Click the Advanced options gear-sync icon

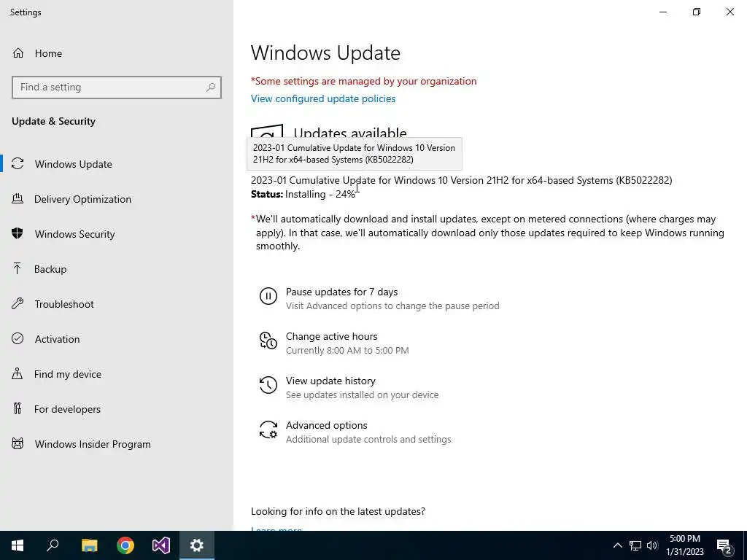pyautogui.click(x=268, y=429)
